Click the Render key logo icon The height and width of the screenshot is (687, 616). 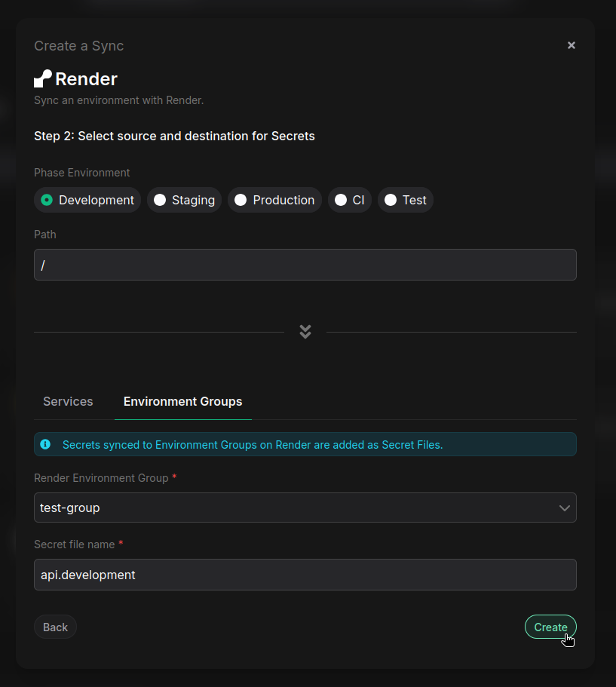(x=41, y=78)
